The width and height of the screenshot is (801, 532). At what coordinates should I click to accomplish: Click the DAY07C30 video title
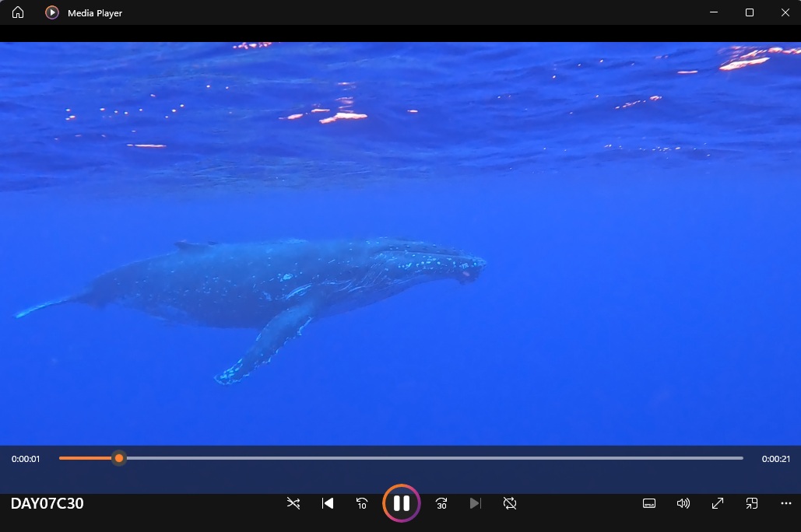[x=47, y=503]
